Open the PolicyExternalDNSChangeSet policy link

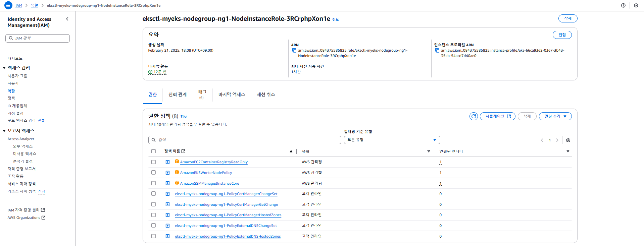226,226
